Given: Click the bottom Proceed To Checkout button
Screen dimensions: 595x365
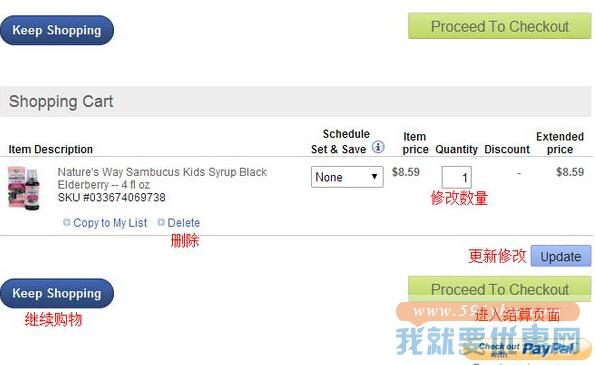Looking at the screenshot, I should pyautogui.click(x=499, y=289).
